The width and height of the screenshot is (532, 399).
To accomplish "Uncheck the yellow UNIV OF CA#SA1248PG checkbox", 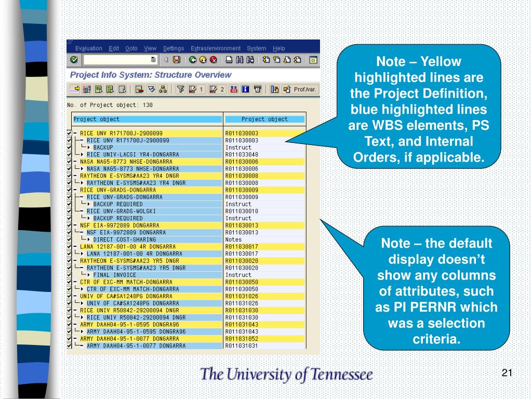I will click(69, 296).
